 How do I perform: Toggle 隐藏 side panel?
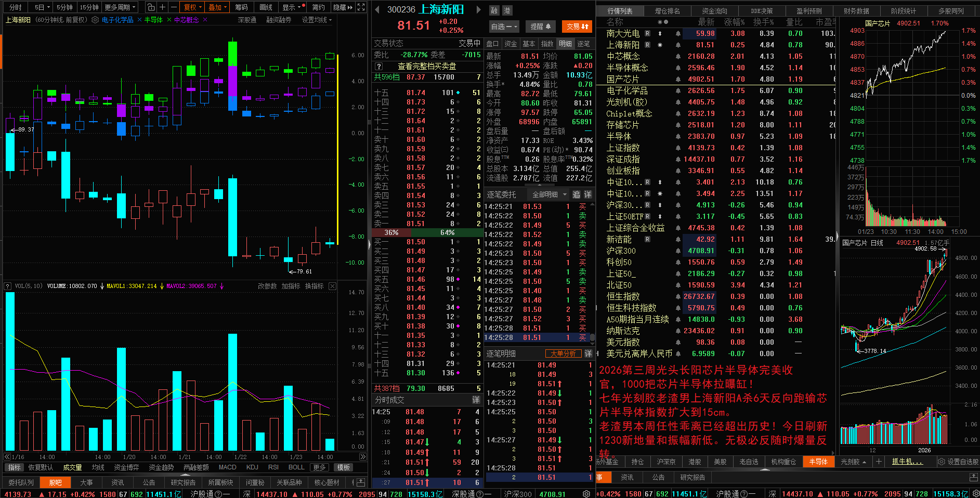[343, 7]
